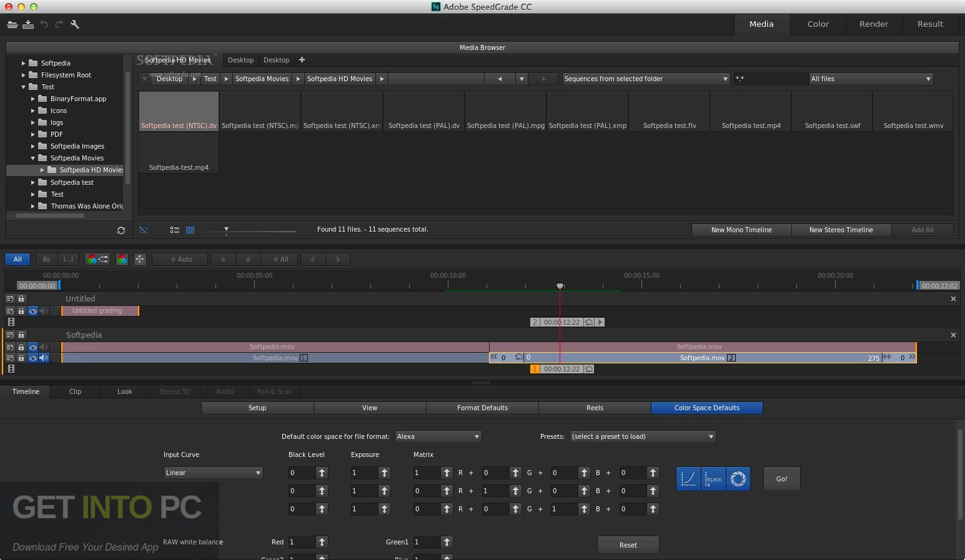Screen dimensions: 965x560
Task: Open the All files filter dropdown
Action: click(x=871, y=79)
